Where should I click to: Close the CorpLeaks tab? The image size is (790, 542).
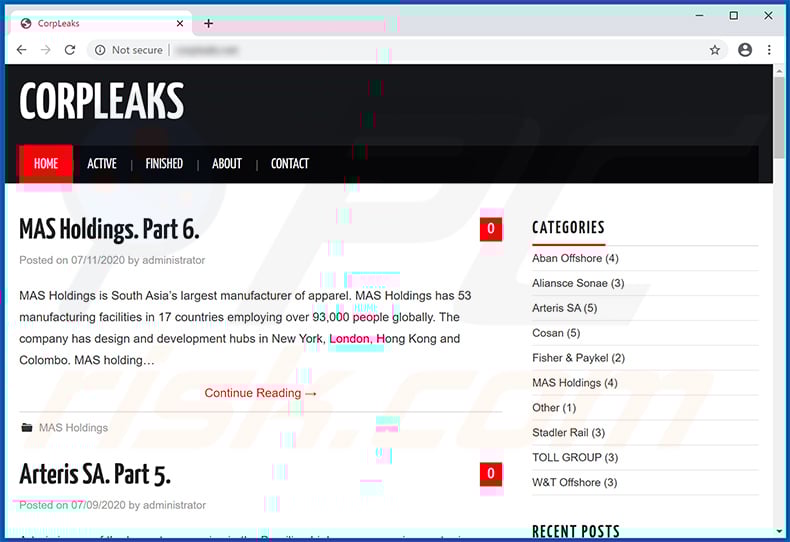pyautogui.click(x=180, y=23)
